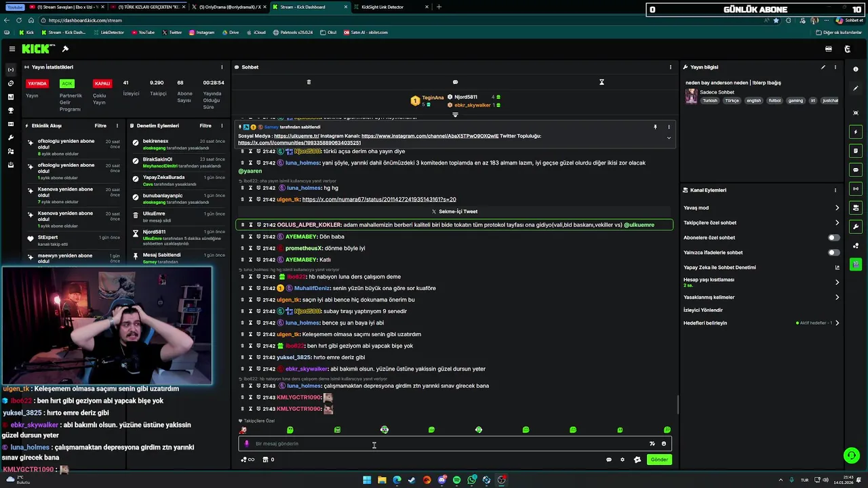Edit stream info with the pencil icon

coord(823,67)
